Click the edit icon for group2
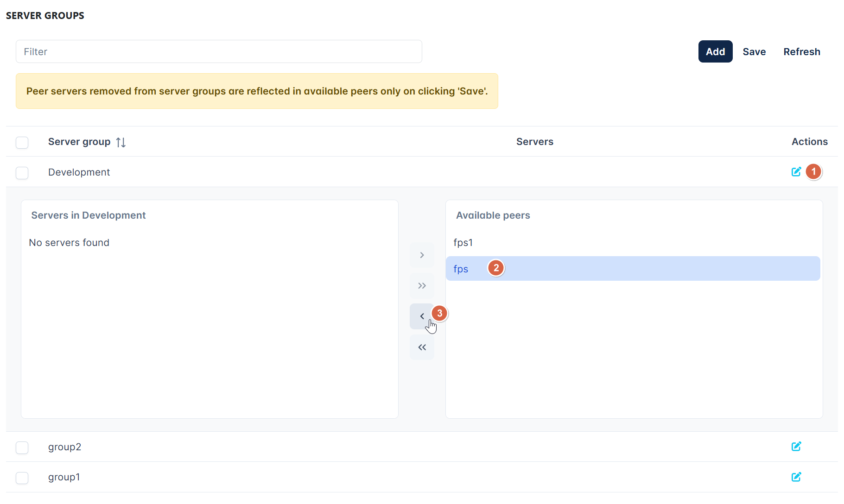844x504 pixels. click(x=796, y=447)
